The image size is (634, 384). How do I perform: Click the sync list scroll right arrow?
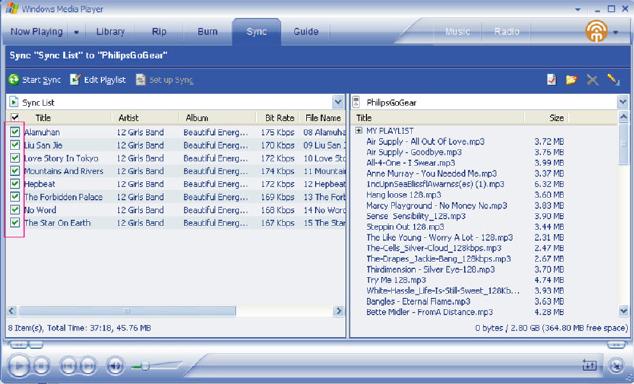tap(338, 310)
